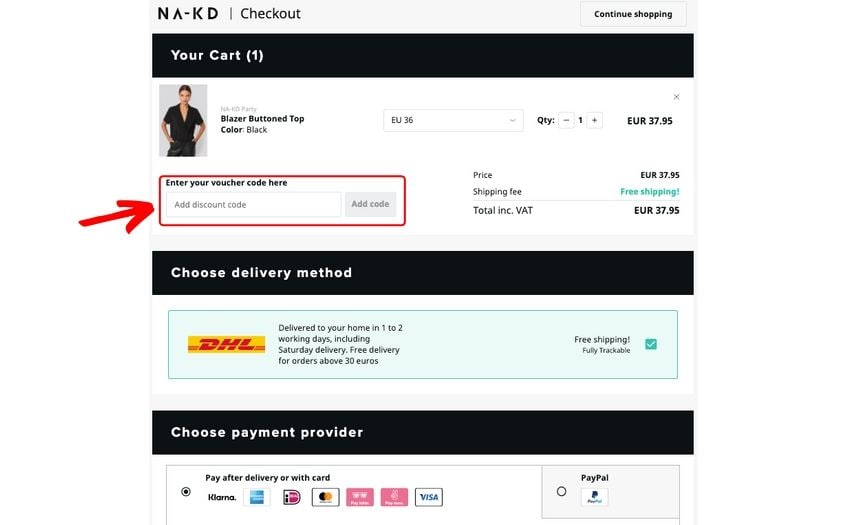Toggle the DHL free shipping checkbox
Image resolution: width=847 pixels, height=525 pixels.
(x=651, y=344)
